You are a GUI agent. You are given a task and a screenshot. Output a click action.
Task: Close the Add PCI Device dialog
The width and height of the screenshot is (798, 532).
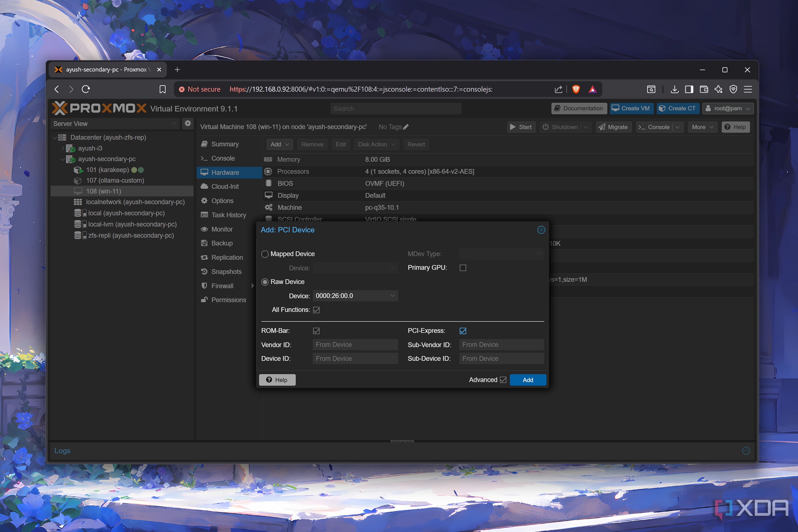(541, 230)
